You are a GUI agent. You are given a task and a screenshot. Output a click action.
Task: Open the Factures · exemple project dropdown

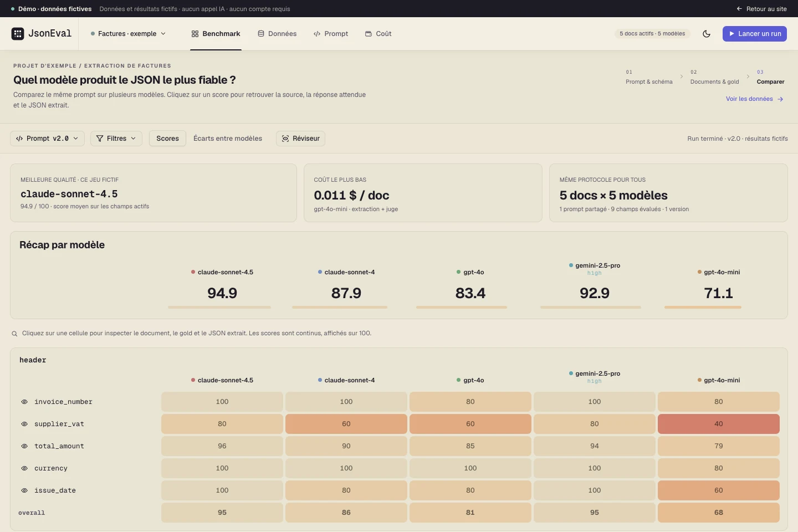click(128, 34)
